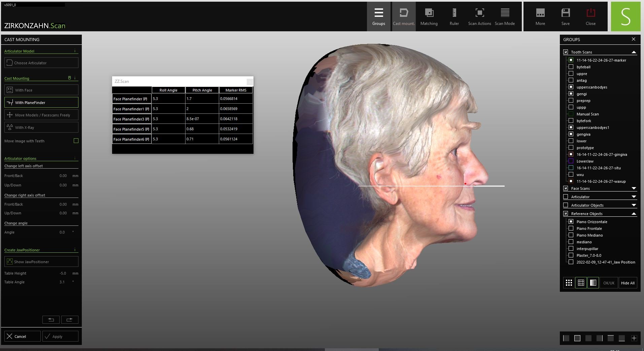Click the undo arrow button
This screenshot has height=351, width=644.
click(x=51, y=320)
